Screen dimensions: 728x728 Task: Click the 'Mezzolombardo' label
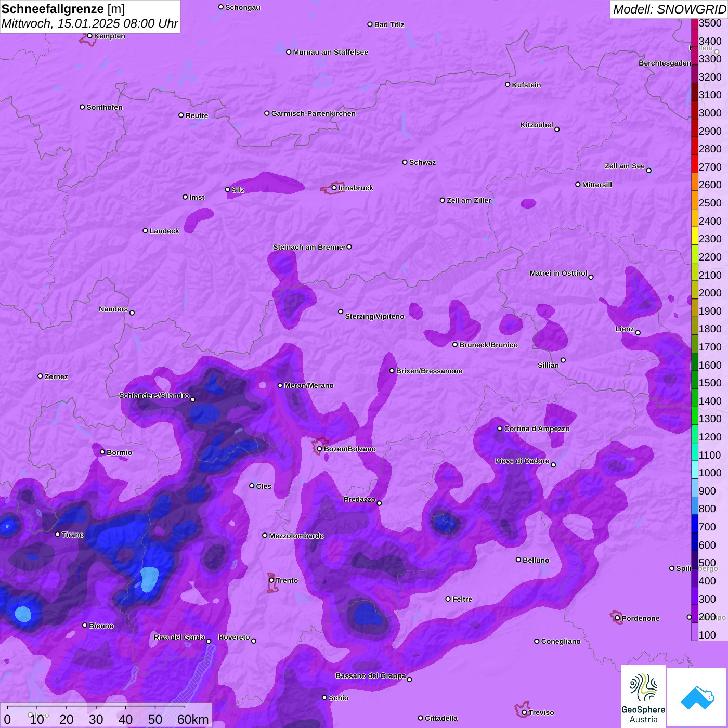296,536
